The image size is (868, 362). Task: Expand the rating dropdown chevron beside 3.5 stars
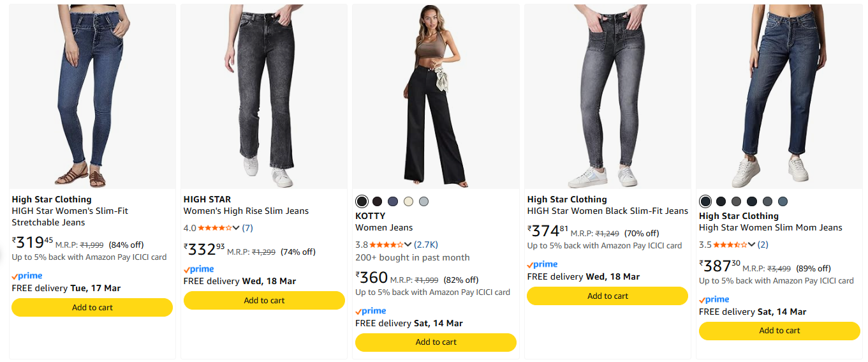[x=752, y=245]
